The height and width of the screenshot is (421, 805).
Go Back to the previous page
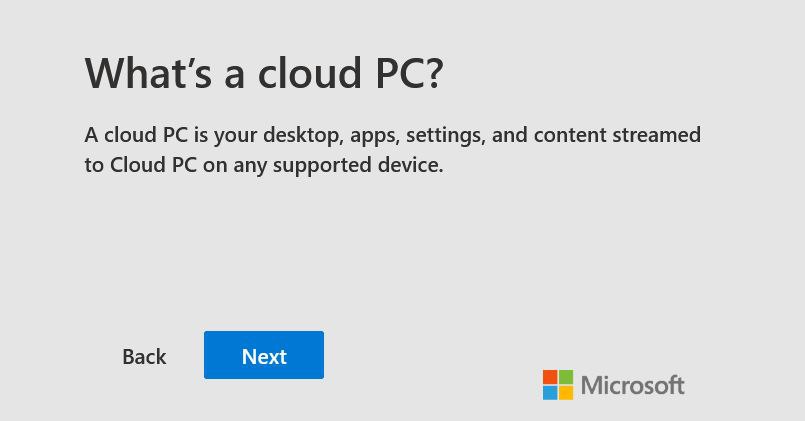144,357
